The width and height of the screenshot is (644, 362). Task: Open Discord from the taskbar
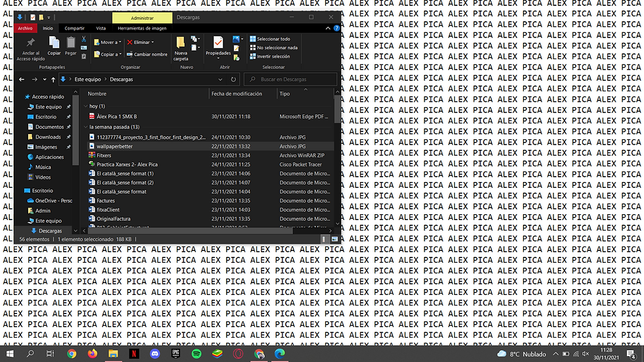(155, 353)
